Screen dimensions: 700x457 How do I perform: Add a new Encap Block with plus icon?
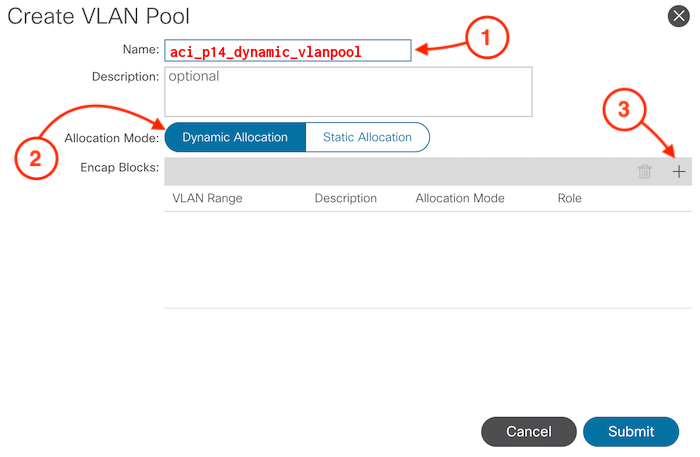pyautogui.click(x=679, y=172)
